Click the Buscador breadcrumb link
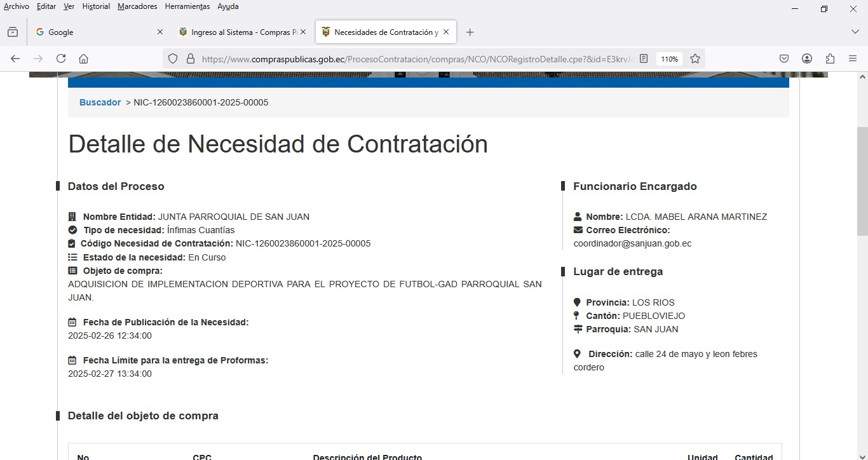Screen dimensions: 868x460 tap(100, 102)
